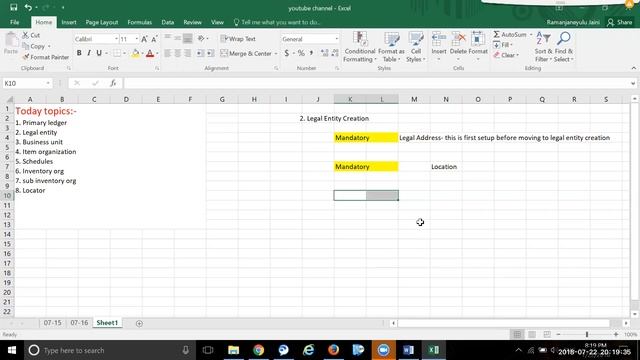Select cell with Location text

pos(446,167)
